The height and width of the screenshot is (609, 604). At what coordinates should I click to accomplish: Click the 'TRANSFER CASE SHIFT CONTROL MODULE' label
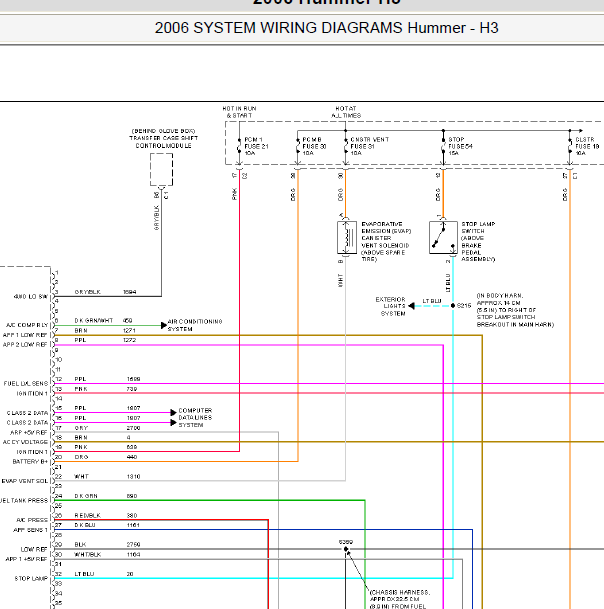pyautogui.click(x=164, y=138)
